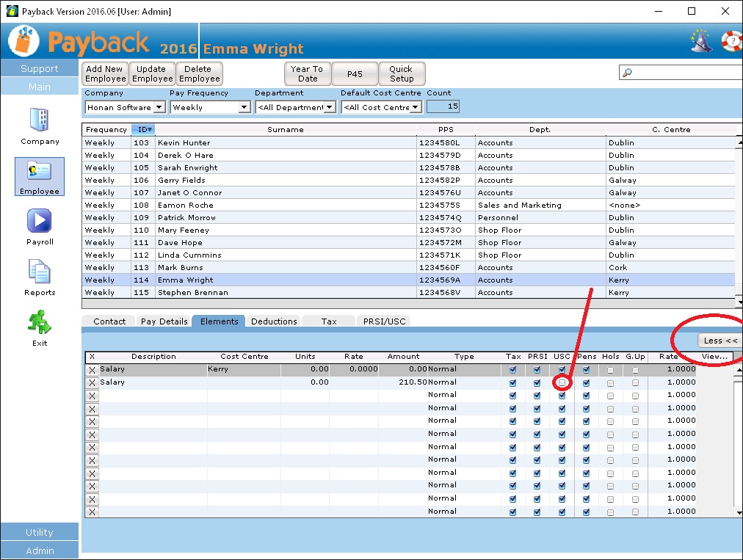Click the employee list vertical scrollbar
The height and width of the screenshot is (560, 743).
pos(739,220)
